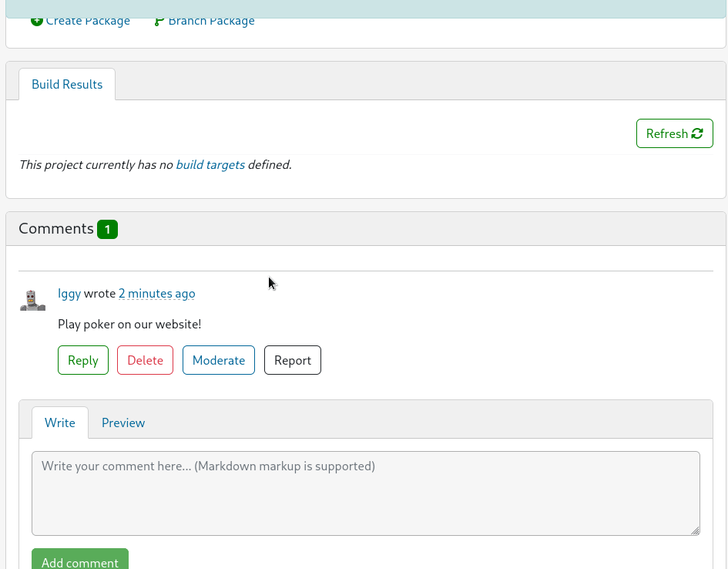
Task: Click the branch icon beside Branch Package
Action: [x=159, y=22]
